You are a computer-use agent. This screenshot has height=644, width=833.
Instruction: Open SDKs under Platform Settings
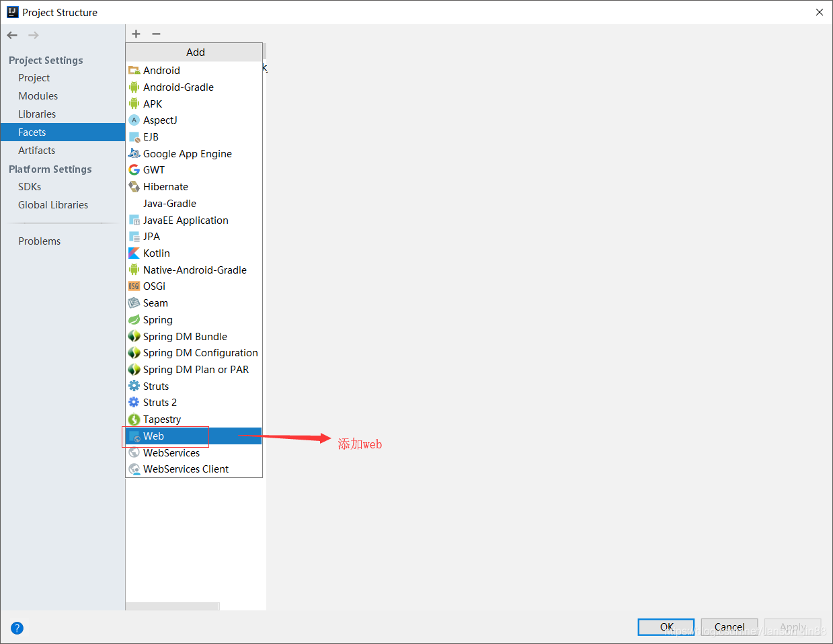coord(63,187)
